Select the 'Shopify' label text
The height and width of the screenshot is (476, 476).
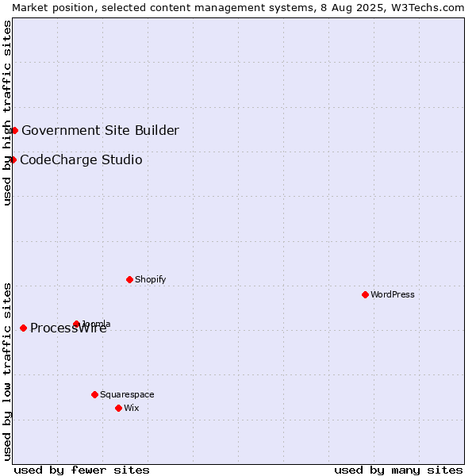(150, 279)
